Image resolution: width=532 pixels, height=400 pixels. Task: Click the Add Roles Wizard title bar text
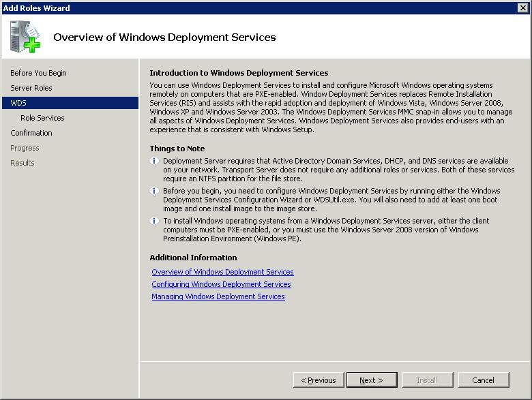[x=36, y=7]
